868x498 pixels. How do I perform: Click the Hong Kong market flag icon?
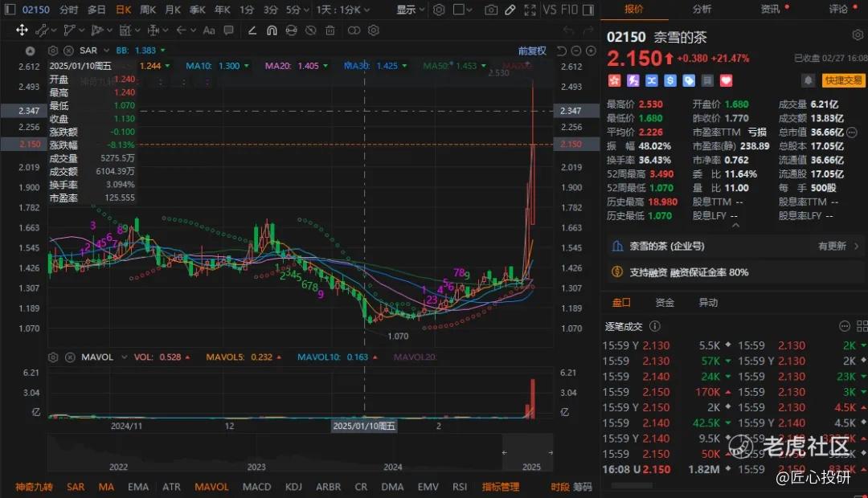pyautogui.click(x=614, y=81)
